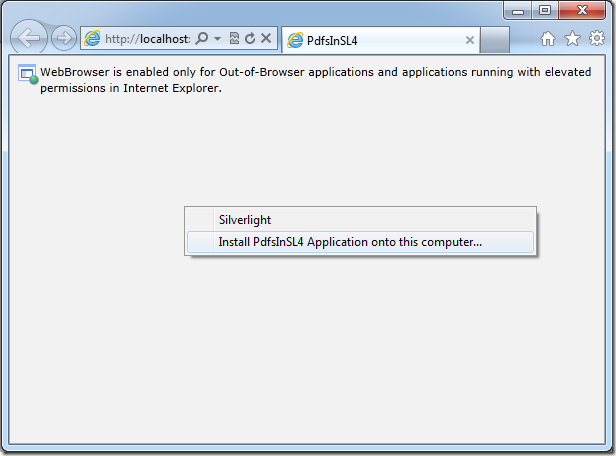This screenshot has width=616, height=456.
Task: Click the search magnifier in address bar
Action: coord(202,38)
